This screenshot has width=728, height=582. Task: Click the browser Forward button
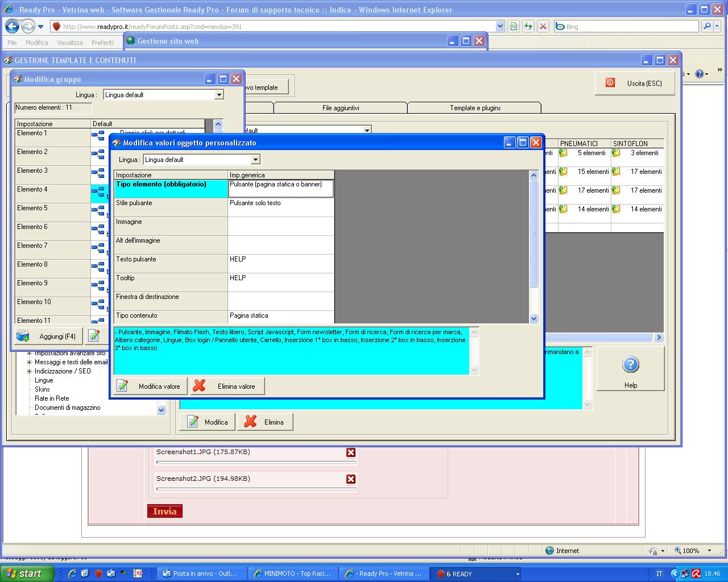click(x=28, y=26)
